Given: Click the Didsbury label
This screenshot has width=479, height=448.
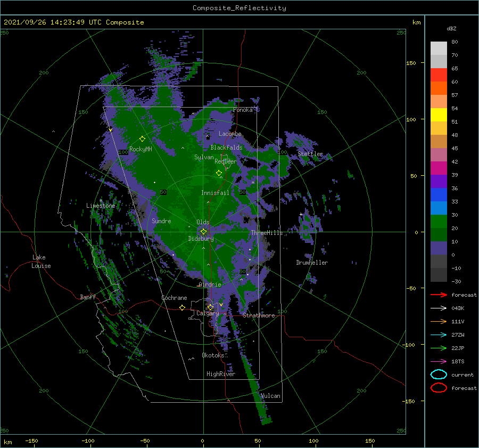Looking at the screenshot, I should (201, 239).
